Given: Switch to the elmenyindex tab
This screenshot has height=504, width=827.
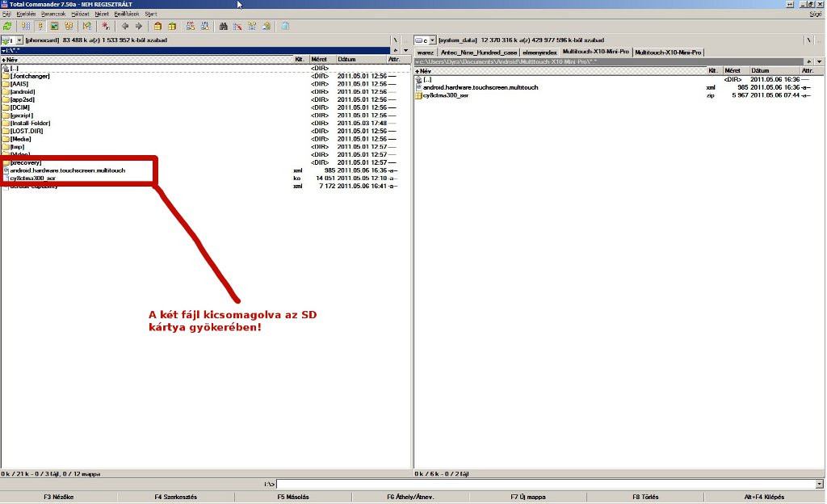Looking at the screenshot, I should pyautogui.click(x=540, y=52).
